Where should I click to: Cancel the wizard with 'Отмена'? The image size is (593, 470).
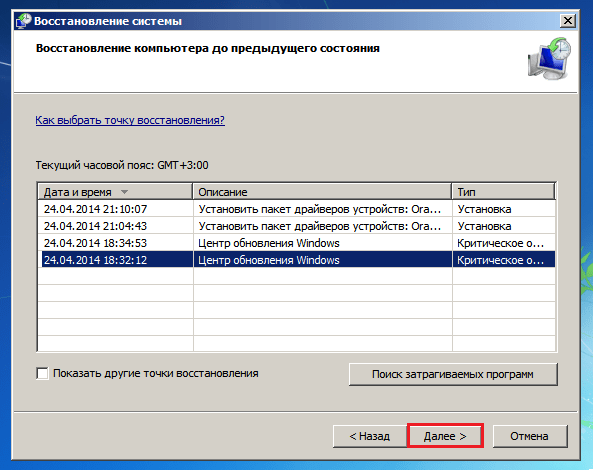(529, 436)
